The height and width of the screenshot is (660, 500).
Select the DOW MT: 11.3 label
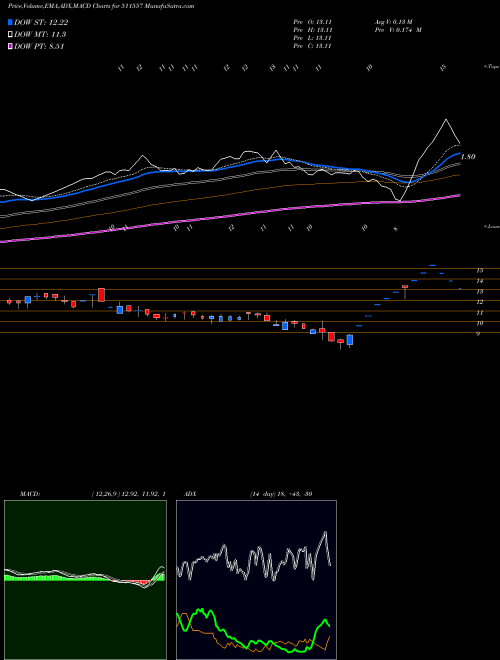[x=40, y=35]
